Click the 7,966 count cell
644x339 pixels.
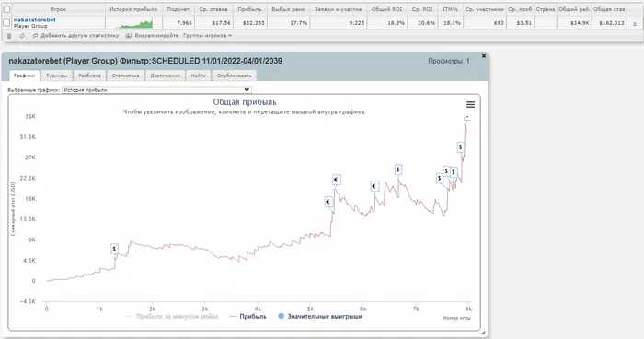pos(184,23)
